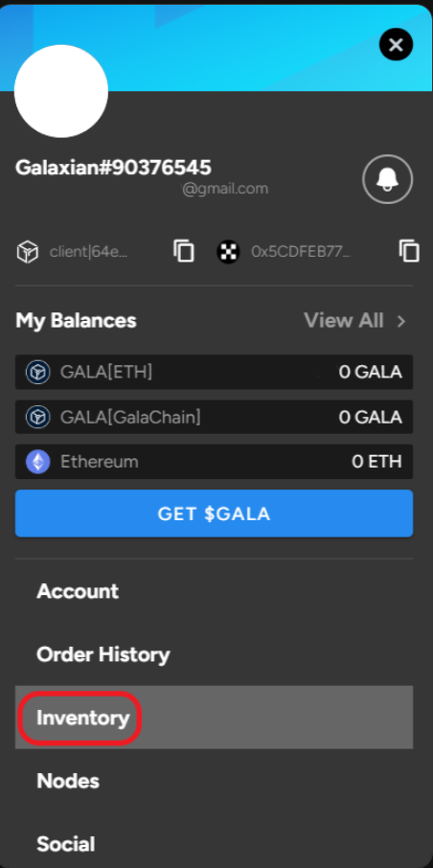
Task: Expand balances via View All chevron
Action: coord(402,321)
